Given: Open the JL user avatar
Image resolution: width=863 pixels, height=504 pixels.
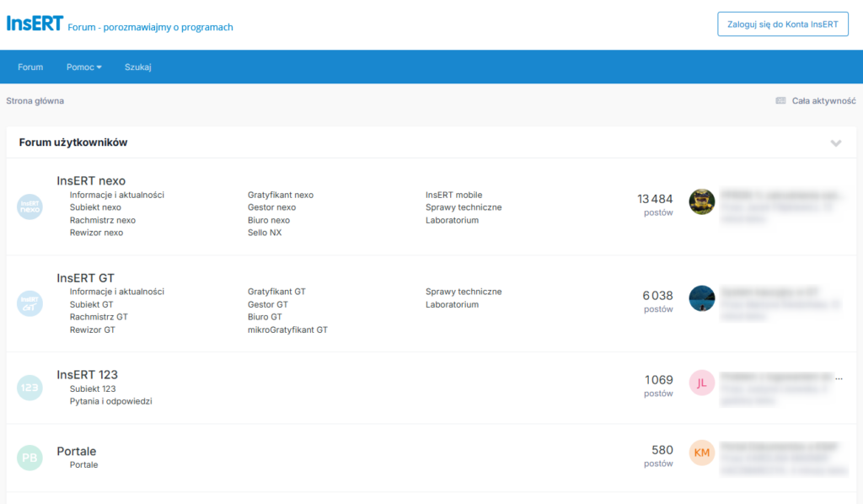Looking at the screenshot, I should (702, 383).
